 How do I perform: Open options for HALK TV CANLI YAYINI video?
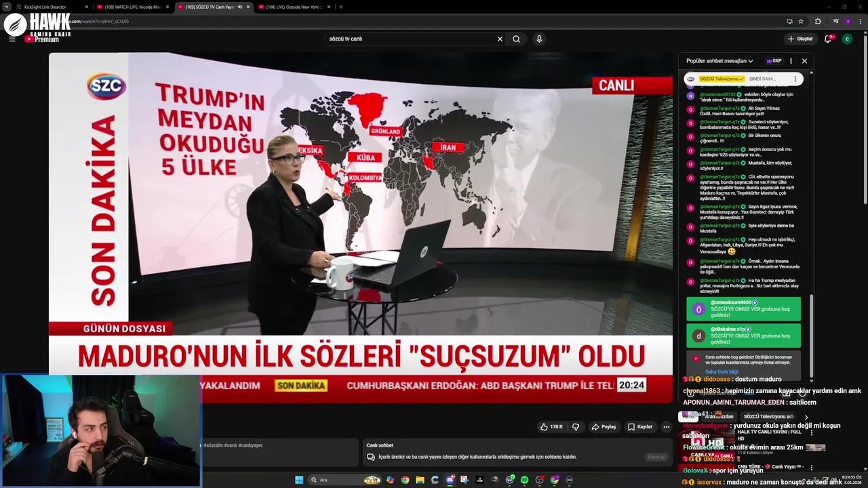tap(812, 432)
